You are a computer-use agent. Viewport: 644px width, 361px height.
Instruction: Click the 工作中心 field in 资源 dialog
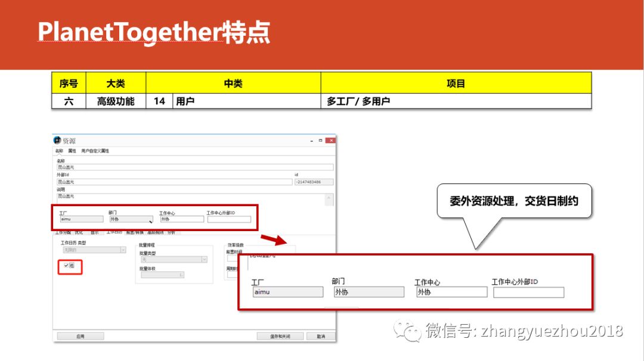click(181, 219)
